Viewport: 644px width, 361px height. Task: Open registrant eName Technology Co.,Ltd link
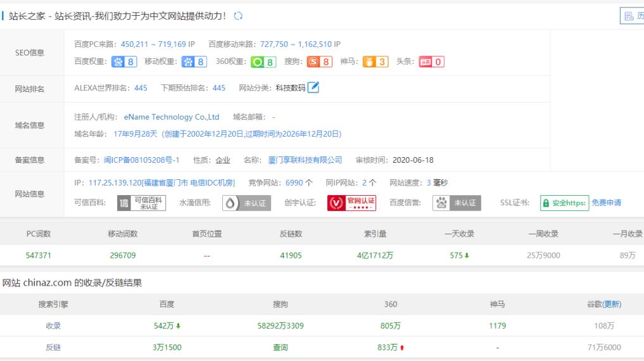tap(172, 117)
